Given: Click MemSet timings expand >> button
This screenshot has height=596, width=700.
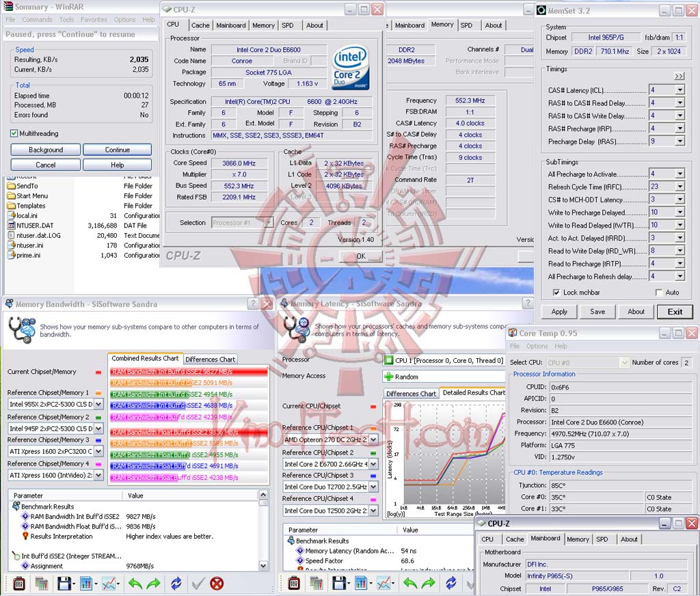Looking at the screenshot, I should (x=679, y=76).
